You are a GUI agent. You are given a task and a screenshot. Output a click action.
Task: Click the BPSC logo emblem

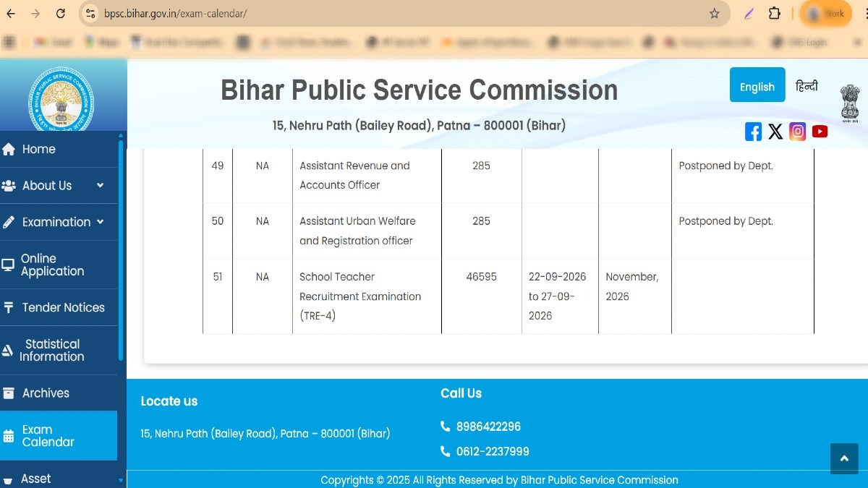point(61,99)
